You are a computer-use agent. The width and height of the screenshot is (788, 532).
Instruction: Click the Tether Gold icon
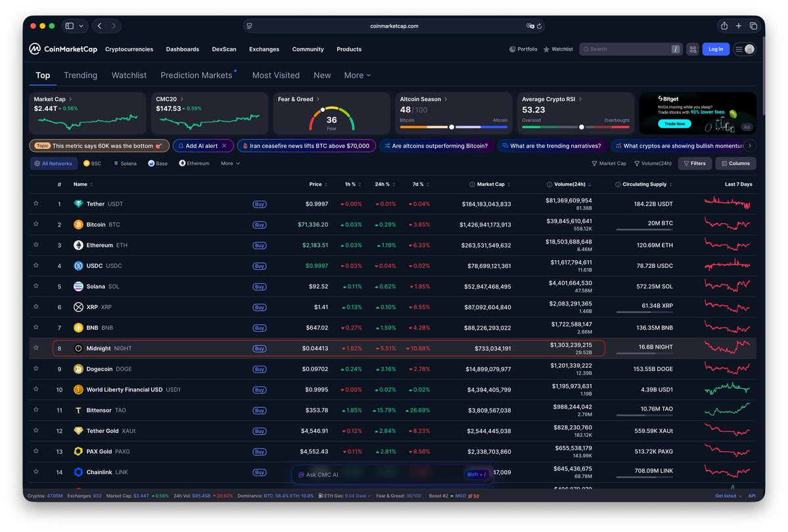[x=78, y=430]
